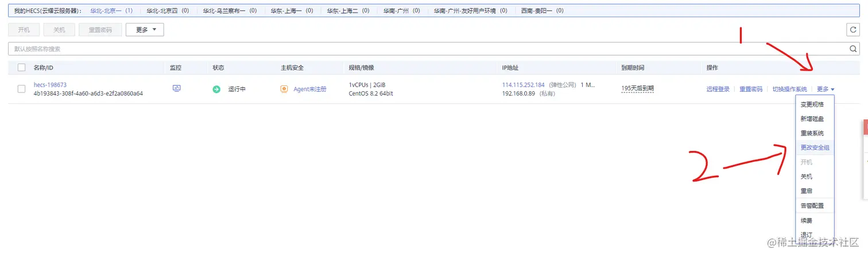Click the 开机 toolbar button
The height and width of the screenshot is (257, 868).
click(x=24, y=30)
